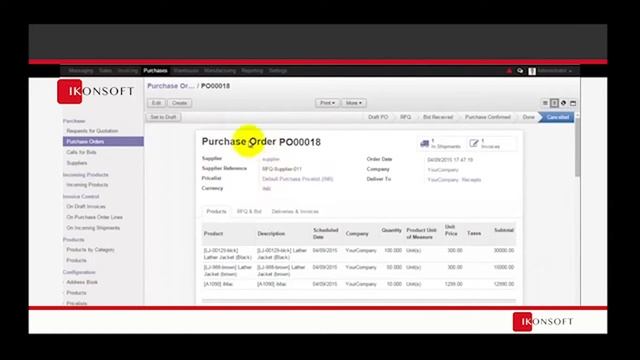Click Description column header
The image size is (640, 360).
271,234
